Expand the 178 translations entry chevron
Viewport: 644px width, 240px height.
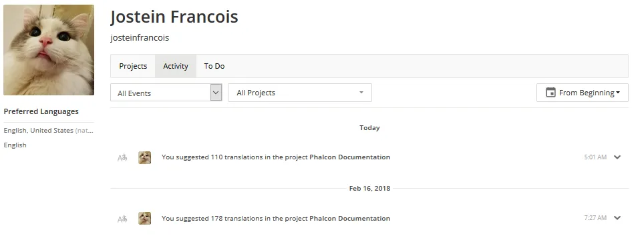pos(617,218)
